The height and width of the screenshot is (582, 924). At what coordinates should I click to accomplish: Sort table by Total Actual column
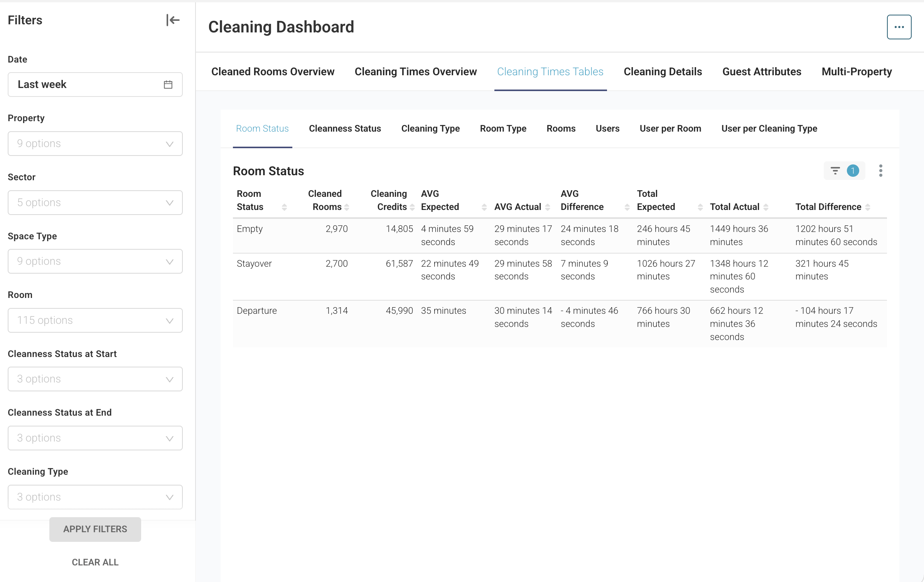(766, 207)
